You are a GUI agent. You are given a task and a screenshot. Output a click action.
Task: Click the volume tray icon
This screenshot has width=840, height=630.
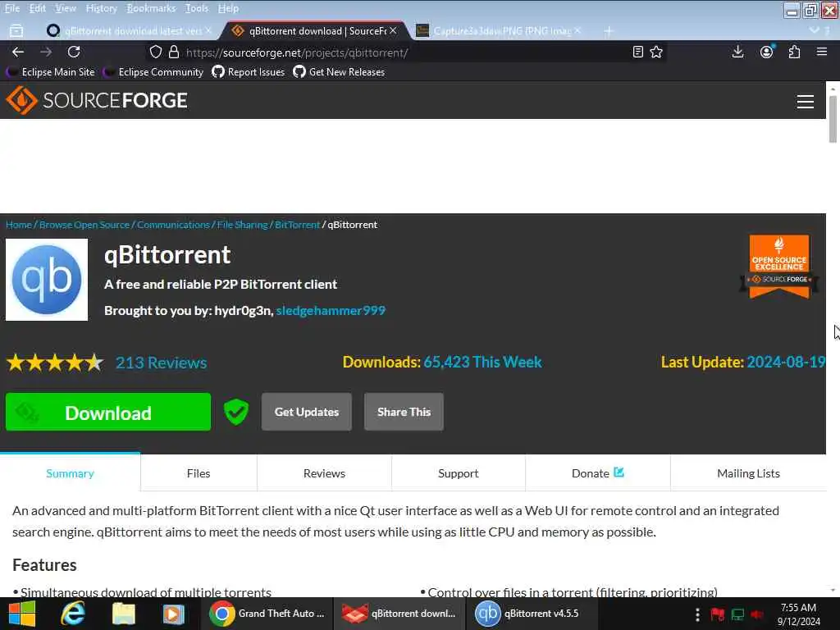click(x=757, y=614)
